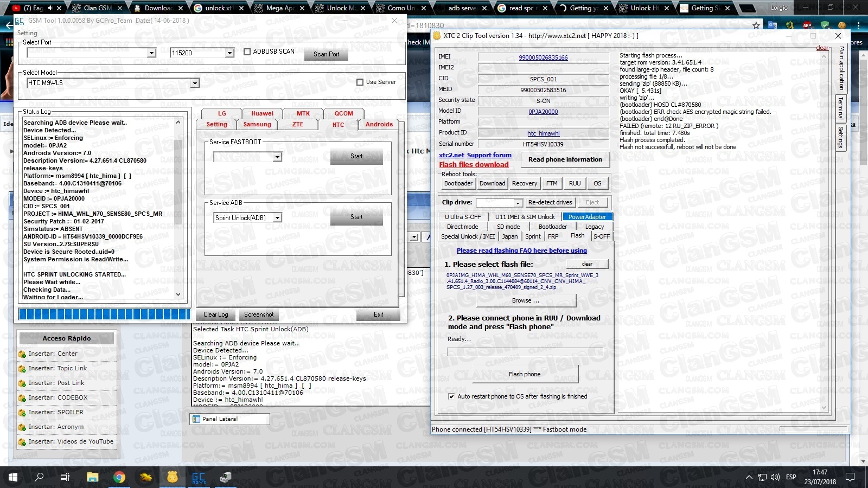This screenshot has height=488, width=868.
Task: Open the yellow dragon app in taskbar
Action: tap(145, 477)
